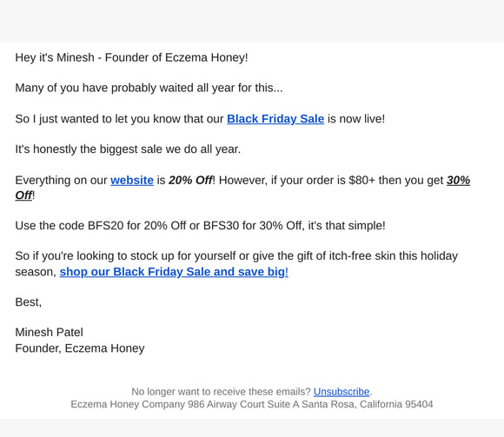Click the "Many of you have probably waited" sentence

[149, 88]
